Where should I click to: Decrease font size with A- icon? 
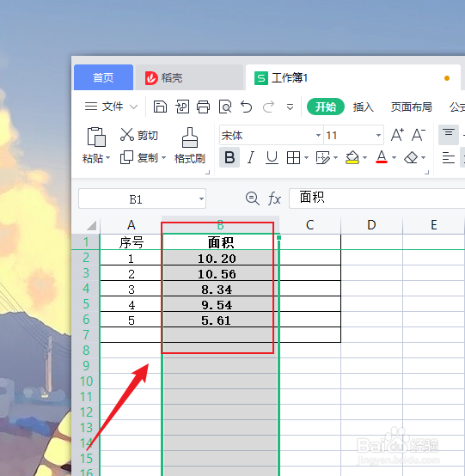click(x=419, y=135)
